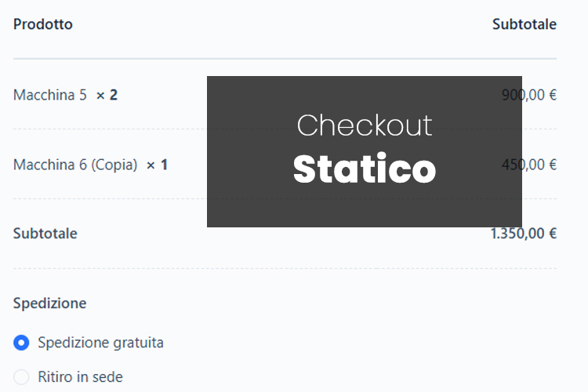Click the × 1 quantity for Macchina 6
The width and height of the screenshot is (588, 392).
(x=157, y=165)
